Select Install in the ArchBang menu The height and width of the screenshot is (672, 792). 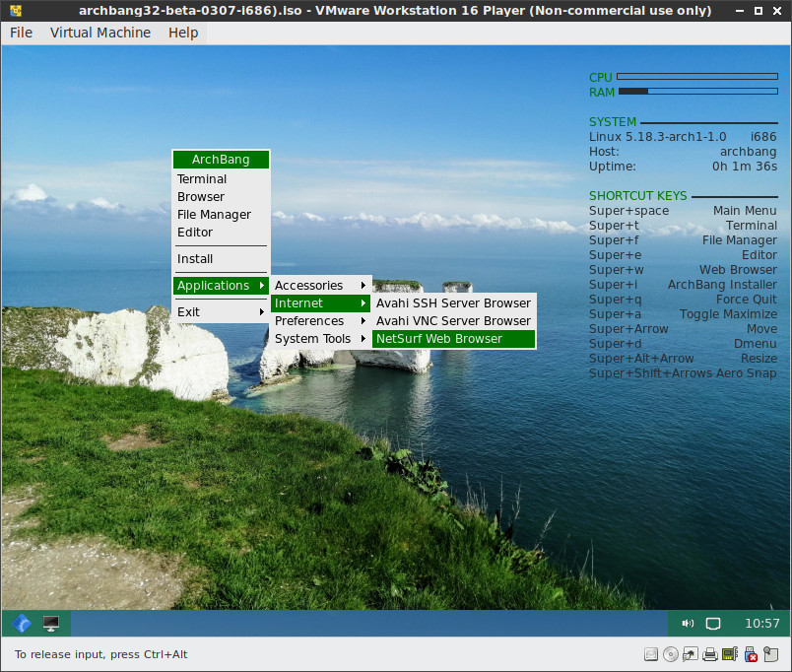tap(221, 259)
